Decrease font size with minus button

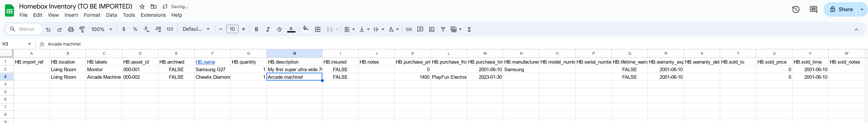point(221,29)
